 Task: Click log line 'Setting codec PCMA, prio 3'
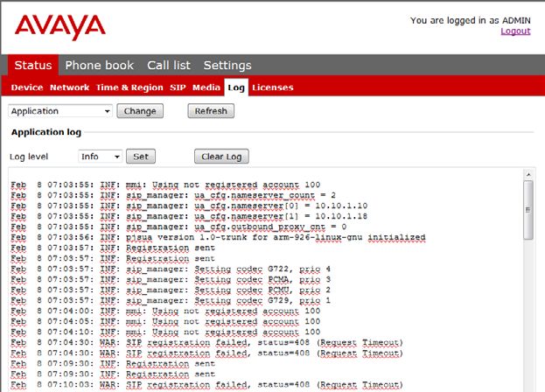(x=171, y=279)
